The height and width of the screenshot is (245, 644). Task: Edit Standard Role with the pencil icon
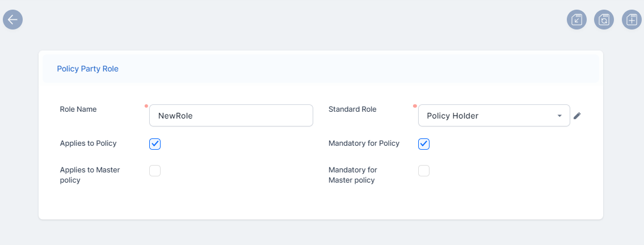click(x=577, y=116)
